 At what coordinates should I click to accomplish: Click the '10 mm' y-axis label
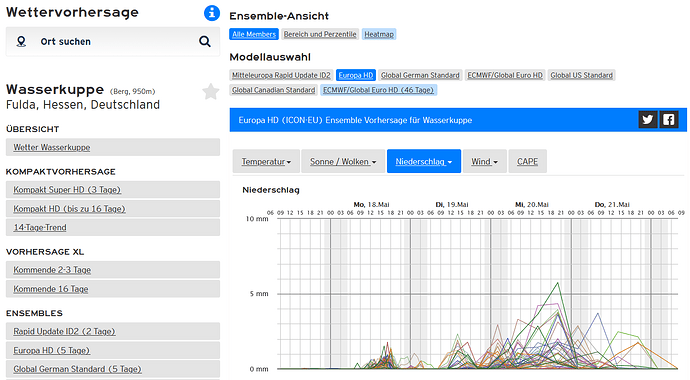(257, 219)
